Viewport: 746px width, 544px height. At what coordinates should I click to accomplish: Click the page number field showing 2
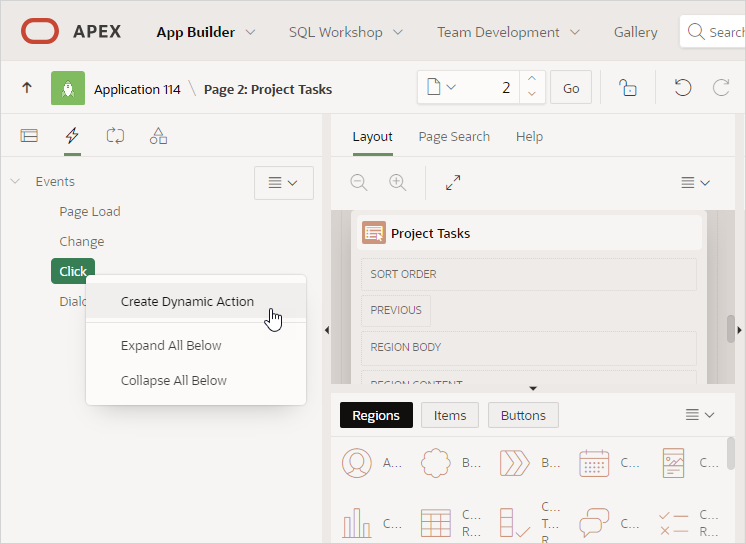[492, 88]
